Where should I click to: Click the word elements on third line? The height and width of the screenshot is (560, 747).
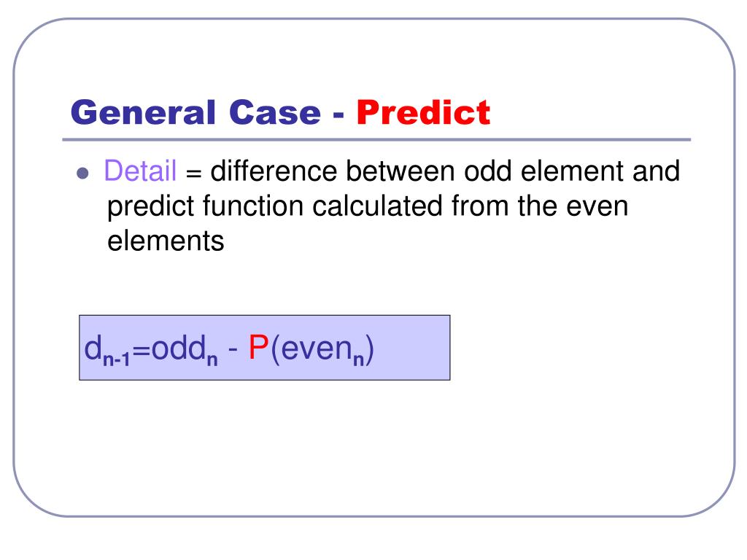tap(166, 241)
